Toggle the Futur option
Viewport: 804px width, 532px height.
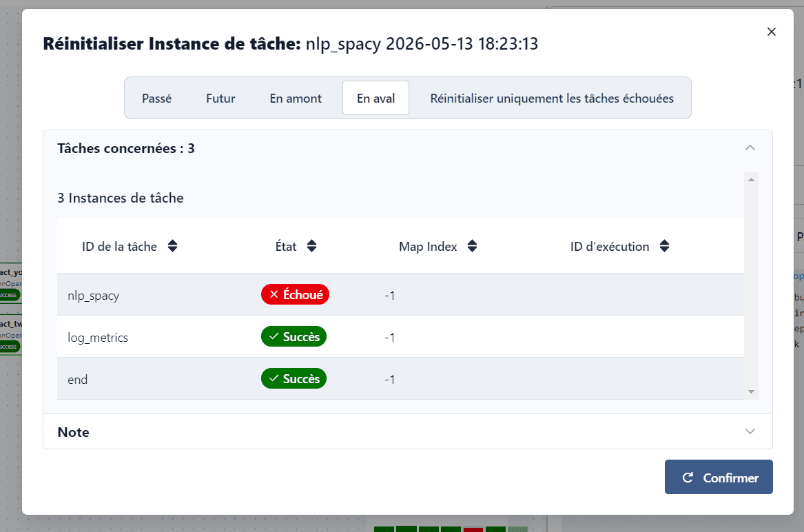pyautogui.click(x=220, y=98)
